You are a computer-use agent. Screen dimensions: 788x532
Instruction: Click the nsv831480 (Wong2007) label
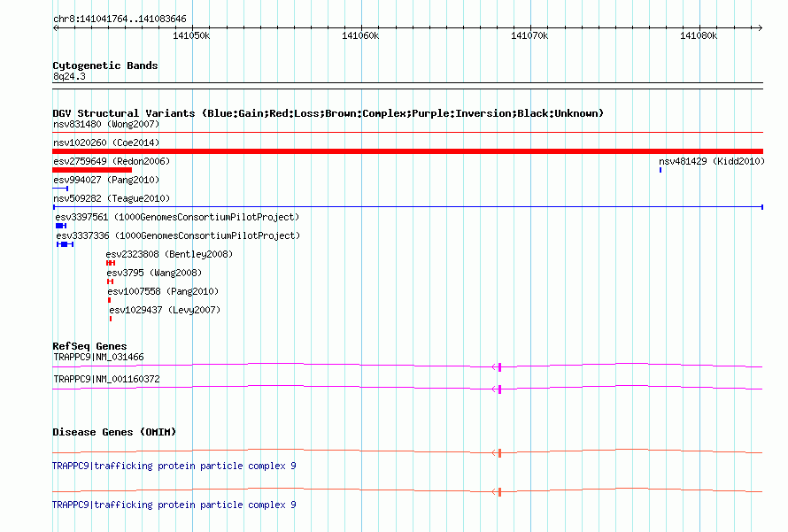pos(106,124)
